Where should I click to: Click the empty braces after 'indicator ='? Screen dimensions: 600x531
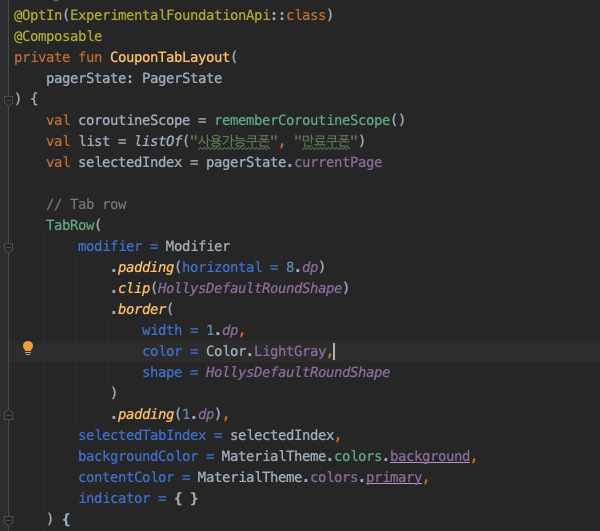click(x=186, y=498)
